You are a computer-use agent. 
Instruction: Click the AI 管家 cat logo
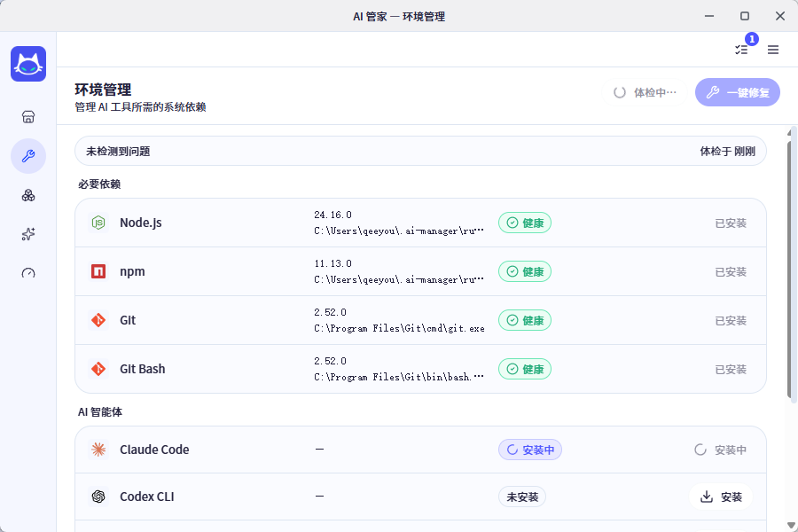(28, 64)
